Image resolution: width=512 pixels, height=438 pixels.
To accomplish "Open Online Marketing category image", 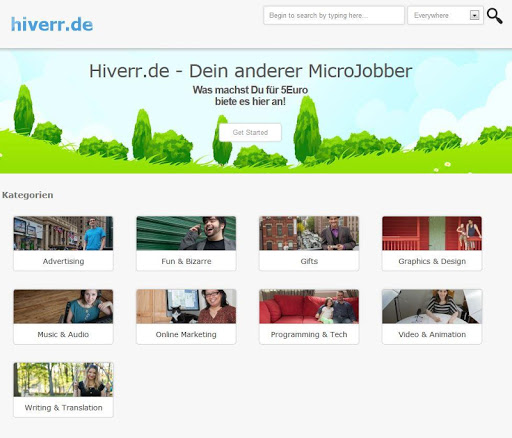I will point(186,306).
